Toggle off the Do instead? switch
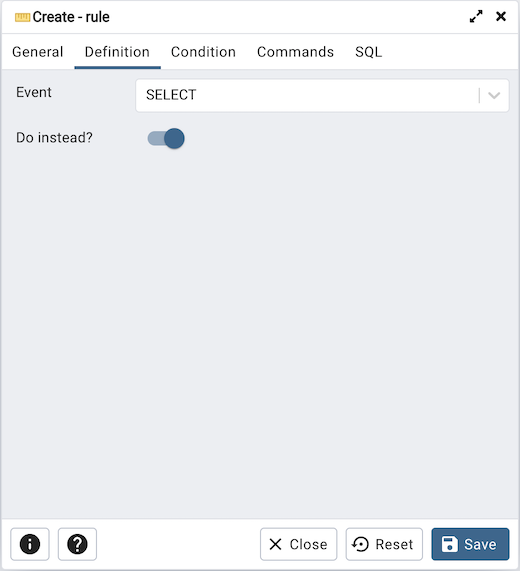This screenshot has height=571, width=520. point(166,138)
